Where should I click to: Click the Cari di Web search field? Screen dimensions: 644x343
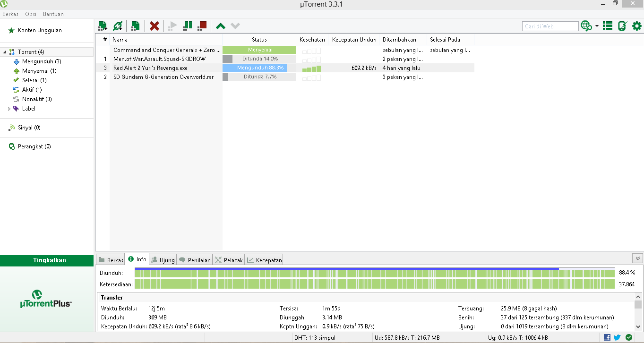click(x=550, y=26)
